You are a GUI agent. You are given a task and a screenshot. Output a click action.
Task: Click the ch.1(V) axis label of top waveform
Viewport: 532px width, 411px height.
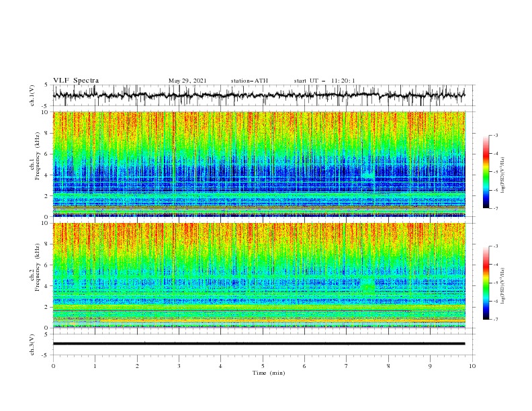(32, 95)
